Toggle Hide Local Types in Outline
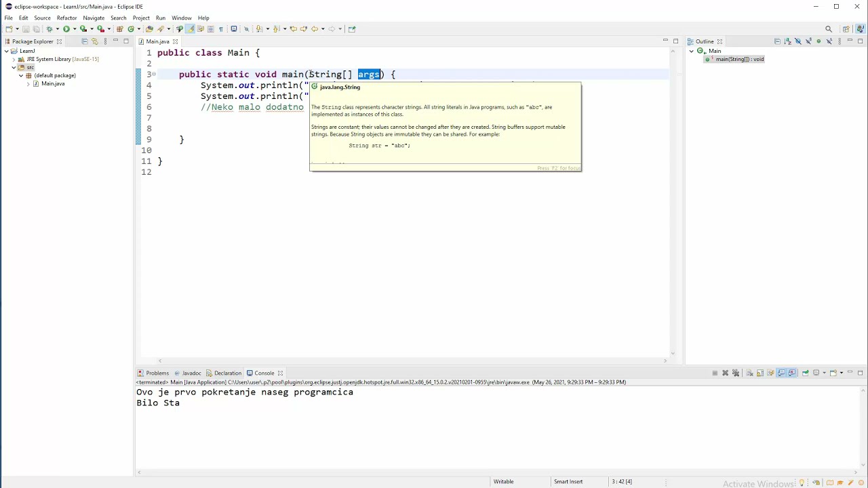Viewport: 868px width, 488px height. point(829,41)
